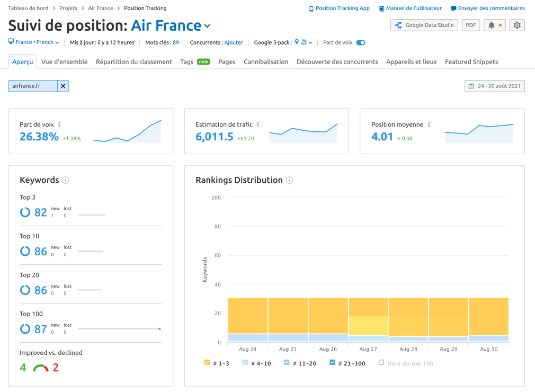Click the Top 100 donut chart icon

(25, 329)
